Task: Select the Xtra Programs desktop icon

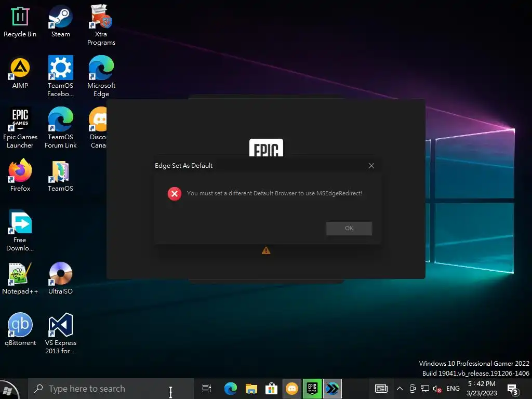Action: tap(101, 25)
